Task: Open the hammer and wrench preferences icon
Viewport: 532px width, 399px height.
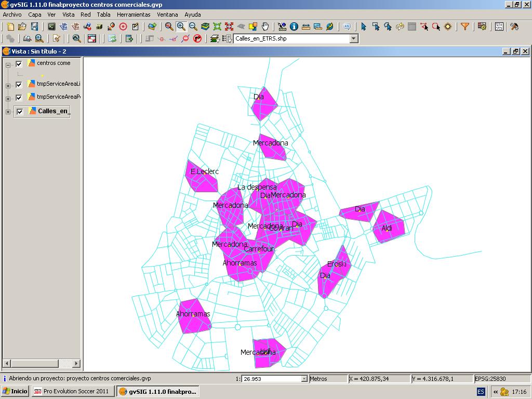Action: 514,26
